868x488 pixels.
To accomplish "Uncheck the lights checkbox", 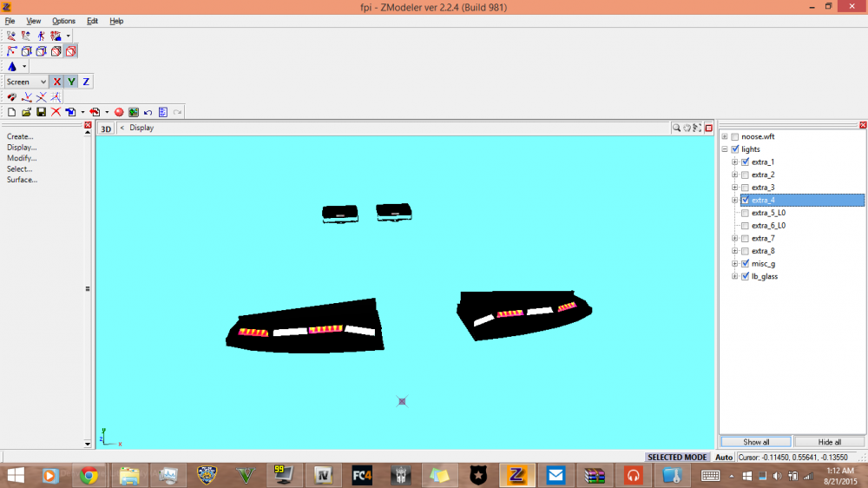I will [735, 149].
